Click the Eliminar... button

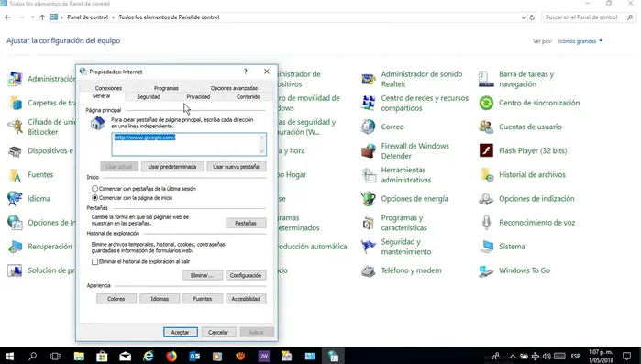click(x=203, y=275)
